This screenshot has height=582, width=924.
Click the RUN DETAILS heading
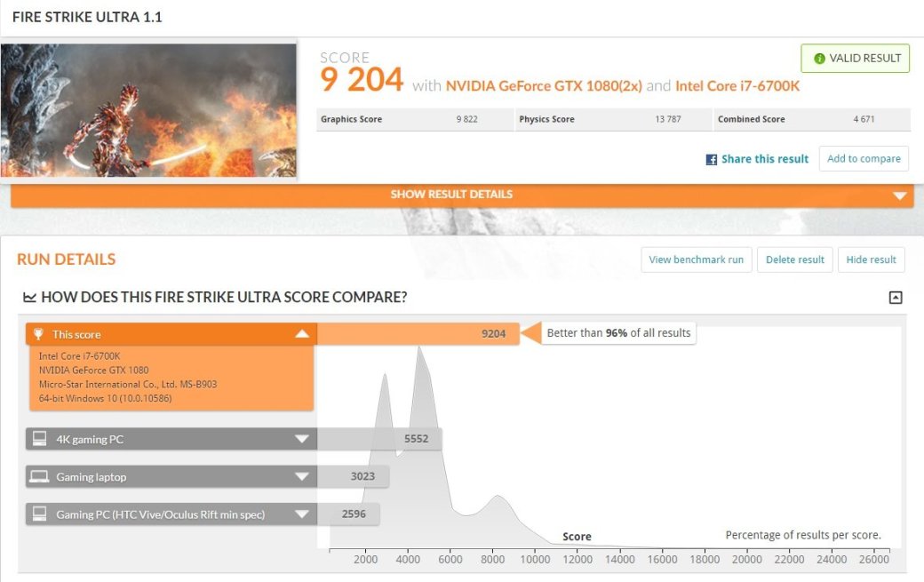(x=66, y=259)
